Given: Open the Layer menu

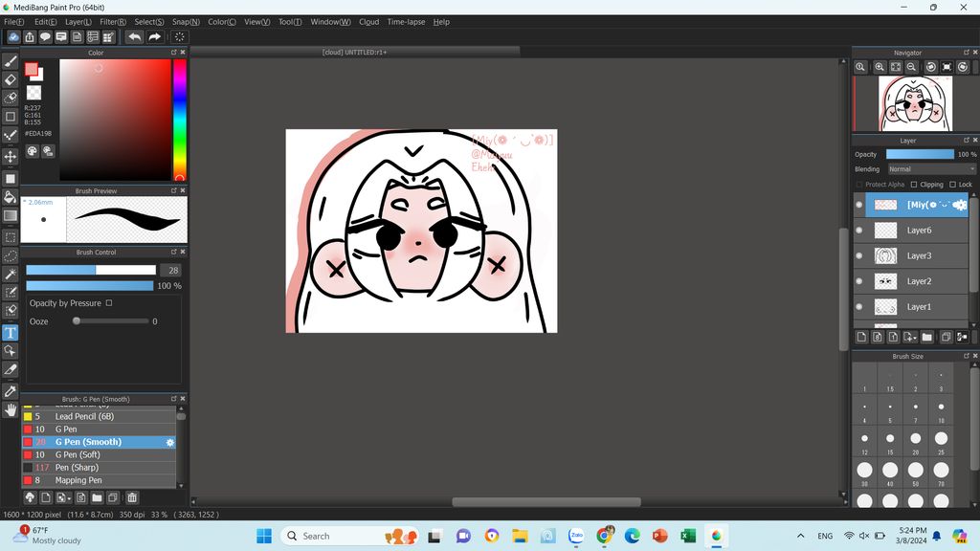Looking at the screenshot, I should click(78, 22).
